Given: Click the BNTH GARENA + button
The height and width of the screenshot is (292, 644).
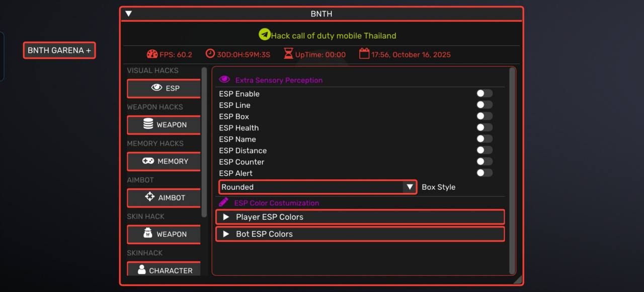Looking at the screenshot, I should click(x=59, y=50).
